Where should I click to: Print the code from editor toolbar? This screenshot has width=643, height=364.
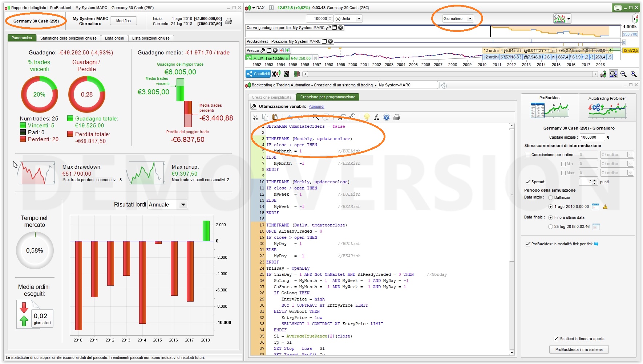(x=396, y=117)
